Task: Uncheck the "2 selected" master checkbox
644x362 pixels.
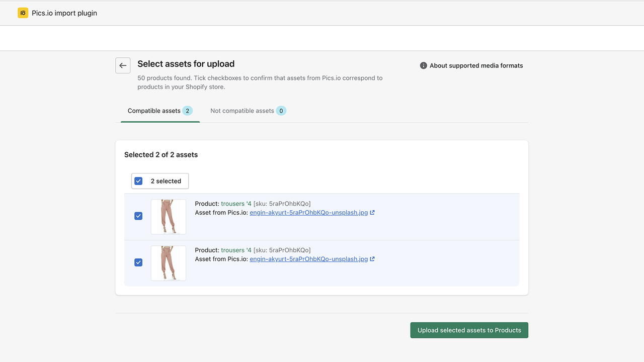Action: click(138, 180)
